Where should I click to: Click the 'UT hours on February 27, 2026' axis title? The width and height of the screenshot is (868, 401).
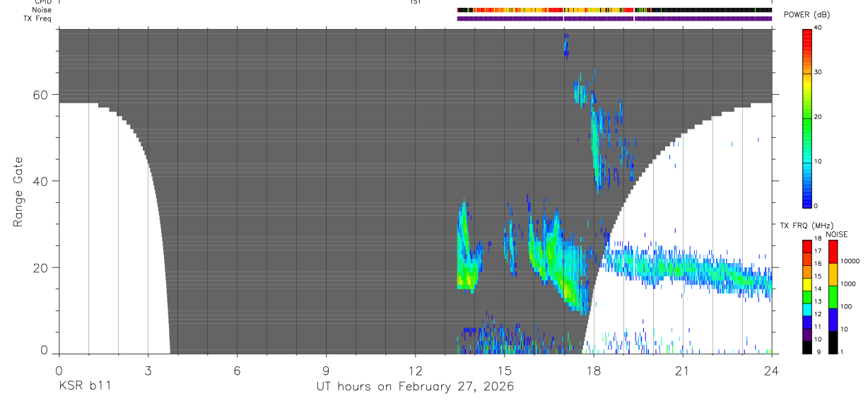point(415,387)
